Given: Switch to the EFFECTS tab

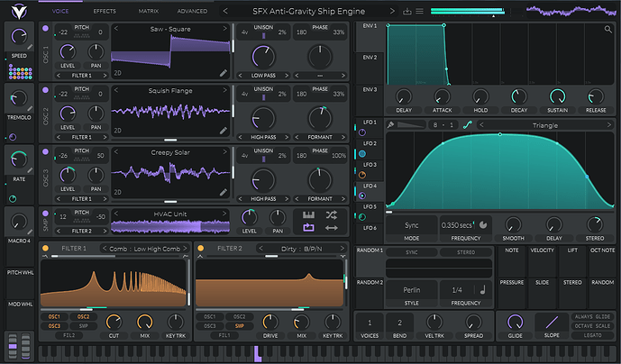Looking at the screenshot, I should point(105,11).
